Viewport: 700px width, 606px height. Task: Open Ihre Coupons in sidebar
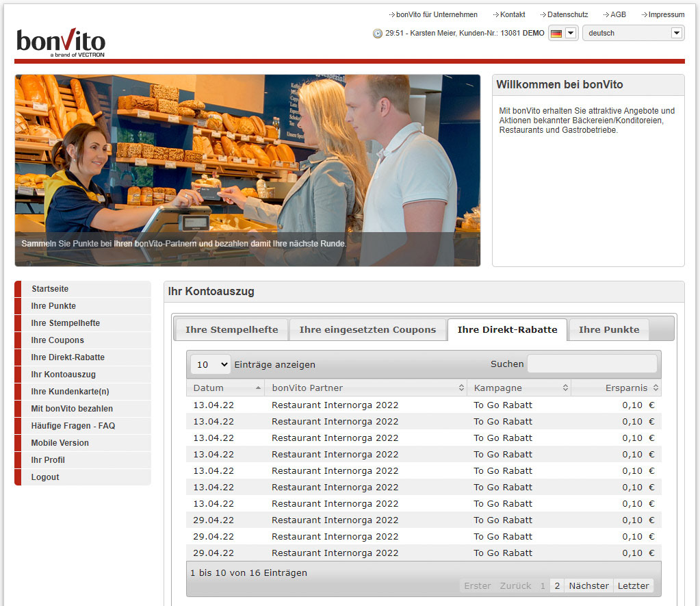[83, 340]
